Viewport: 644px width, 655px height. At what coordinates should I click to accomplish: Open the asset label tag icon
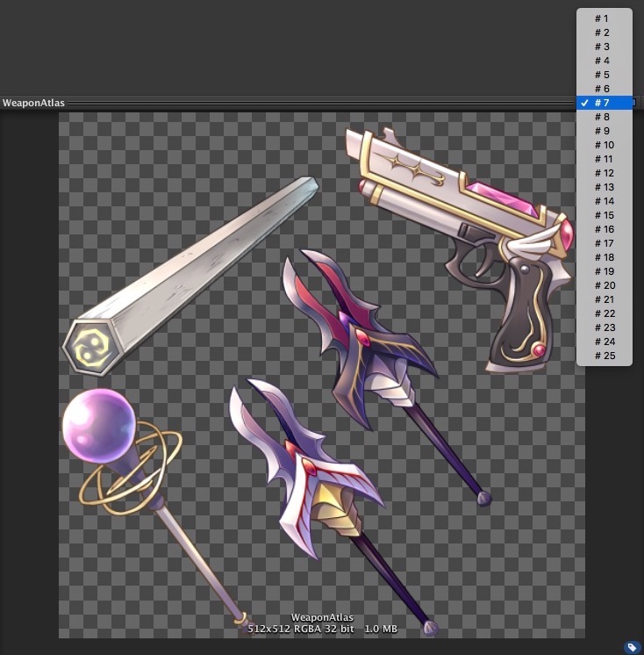pyautogui.click(x=632, y=647)
